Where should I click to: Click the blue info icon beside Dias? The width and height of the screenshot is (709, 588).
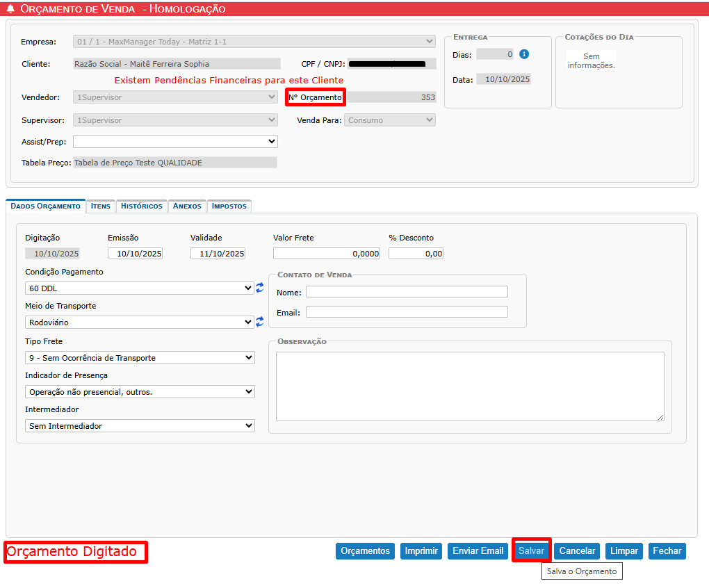(x=525, y=54)
